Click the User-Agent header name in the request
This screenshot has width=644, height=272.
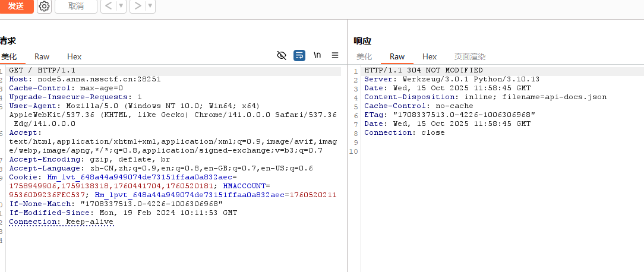pyautogui.click(x=35, y=106)
